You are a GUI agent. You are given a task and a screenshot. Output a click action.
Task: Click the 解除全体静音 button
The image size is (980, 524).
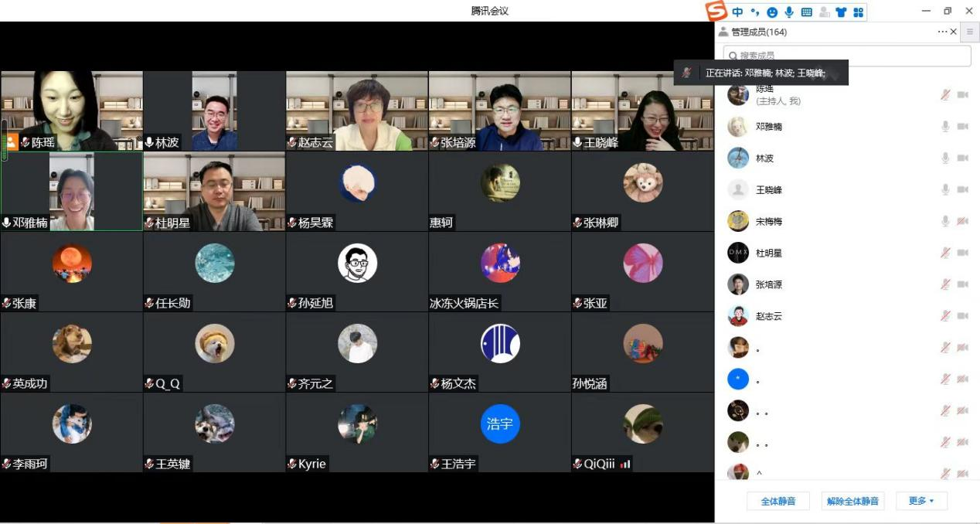click(852, 501)
